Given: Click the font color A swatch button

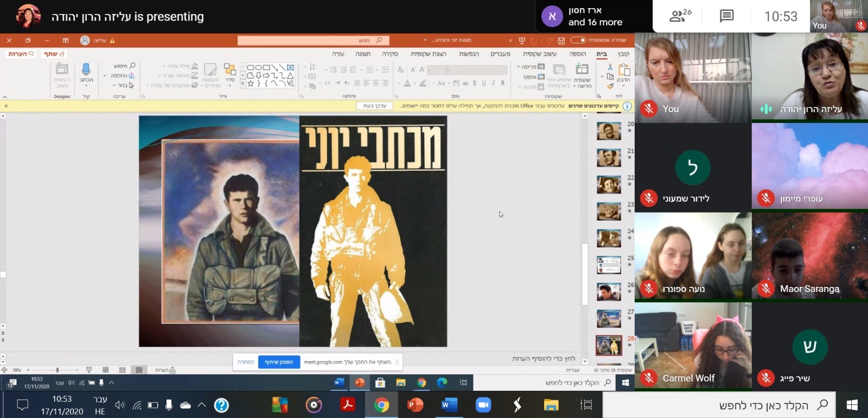Looking at the screenshot, I should pos(407,83).
